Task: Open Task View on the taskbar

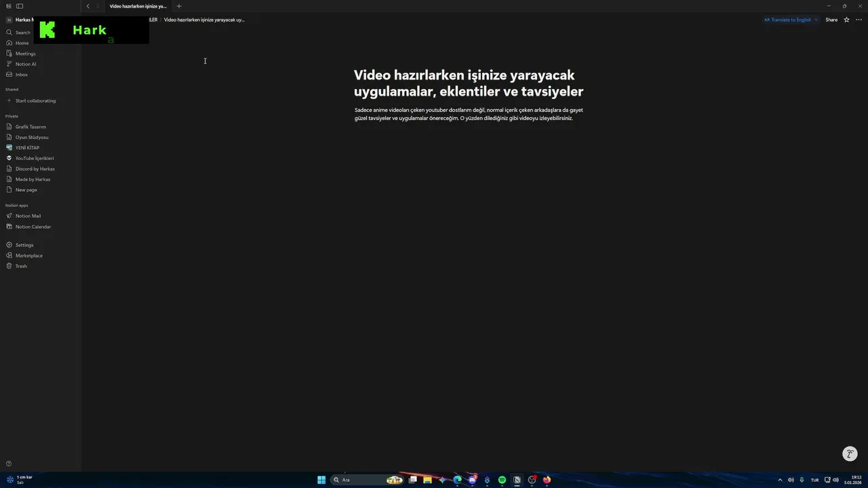Action: click(x=412, y=480)
